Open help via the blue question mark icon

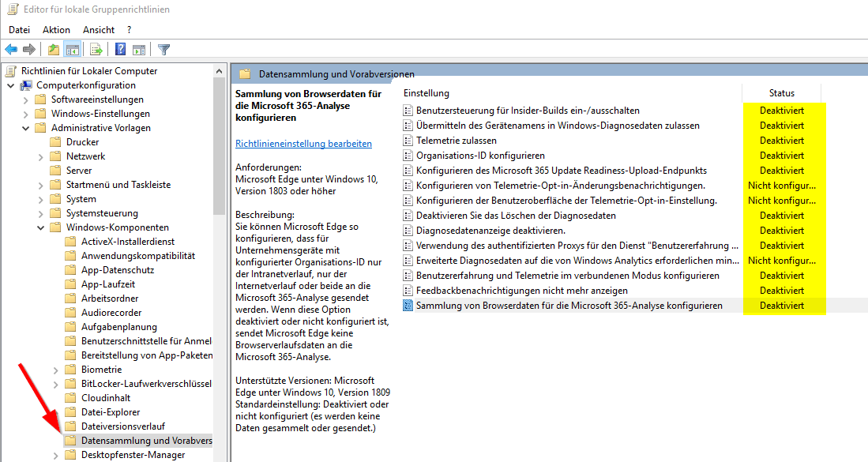click(x=120, y=49)
